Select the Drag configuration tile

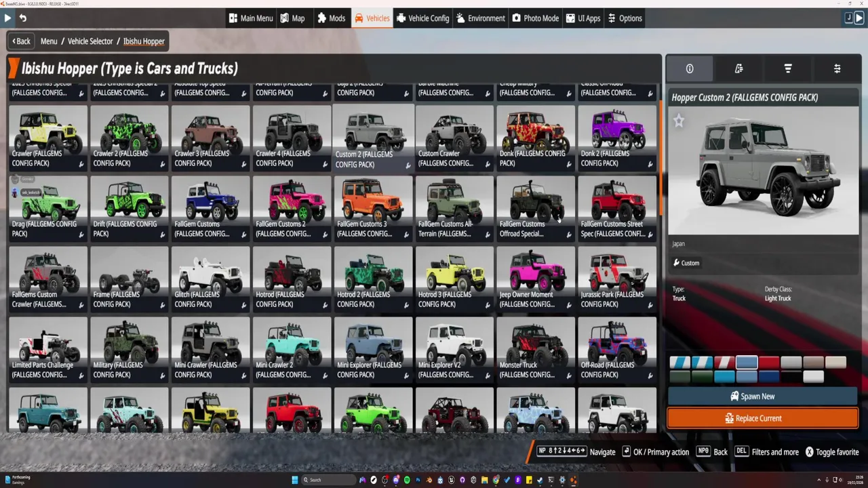[47, 208]
